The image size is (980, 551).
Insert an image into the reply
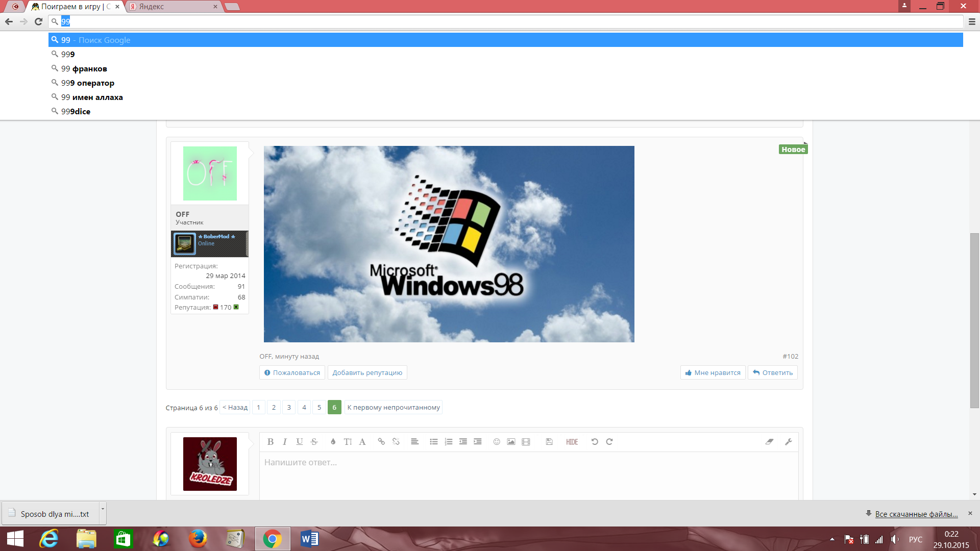(511, 442)
